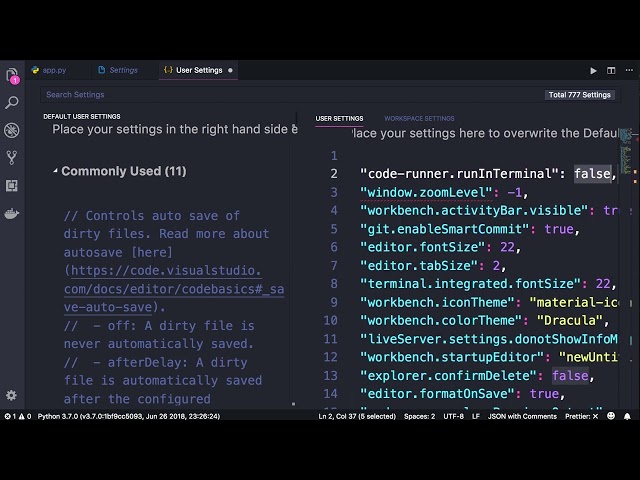Open the Search magnifier in activity bar
The width and height of the screenshot is (640, 480).
pos(12,102)
